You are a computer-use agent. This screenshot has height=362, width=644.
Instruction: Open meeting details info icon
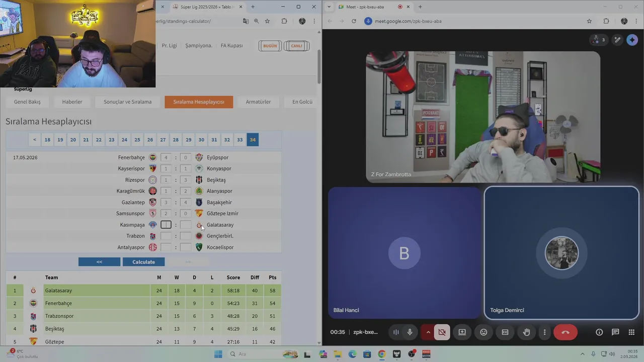599,332
